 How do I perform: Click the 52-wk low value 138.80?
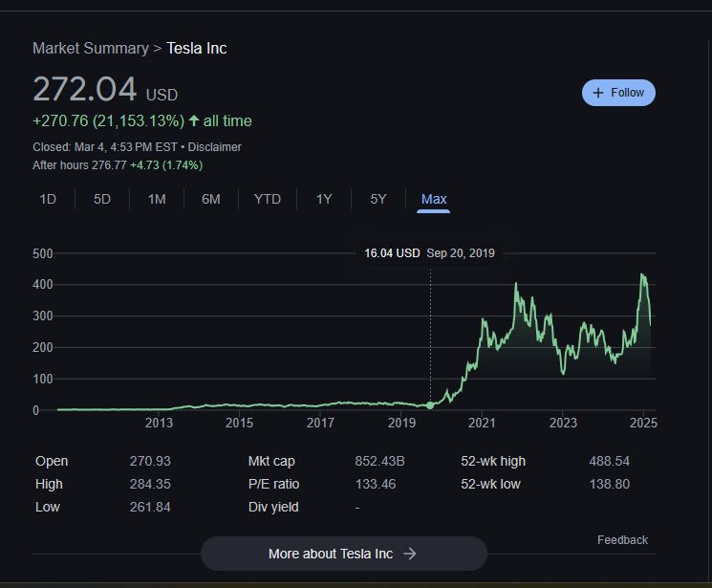pos(610,484)
